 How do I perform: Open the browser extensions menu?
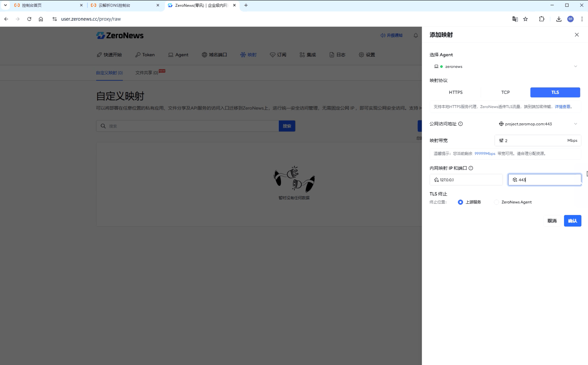tap(542, 19)
